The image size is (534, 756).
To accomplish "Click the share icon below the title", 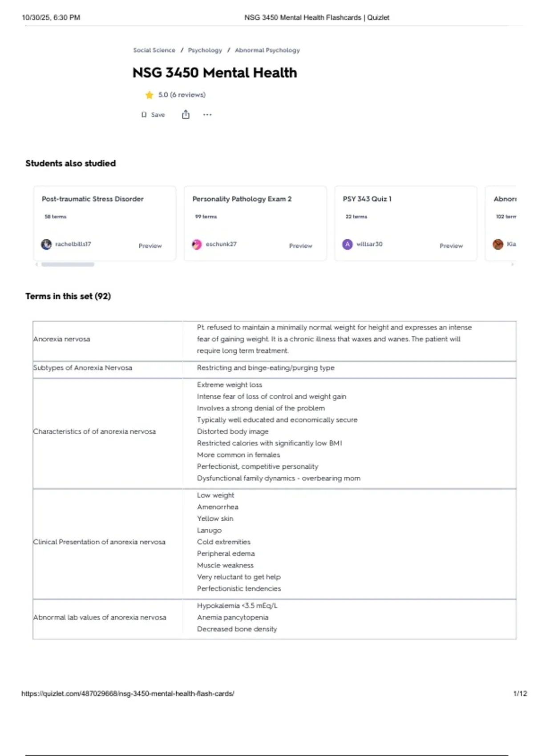I will (186, 115).
